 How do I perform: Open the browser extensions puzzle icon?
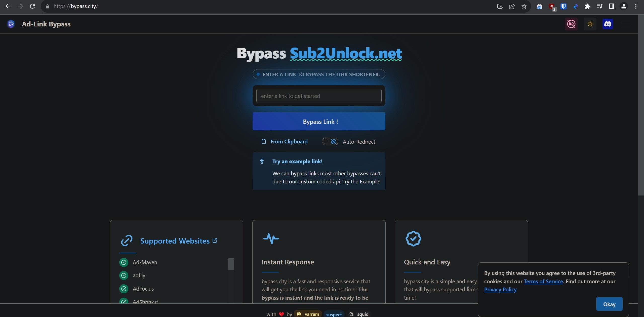[x=588, y=6]
